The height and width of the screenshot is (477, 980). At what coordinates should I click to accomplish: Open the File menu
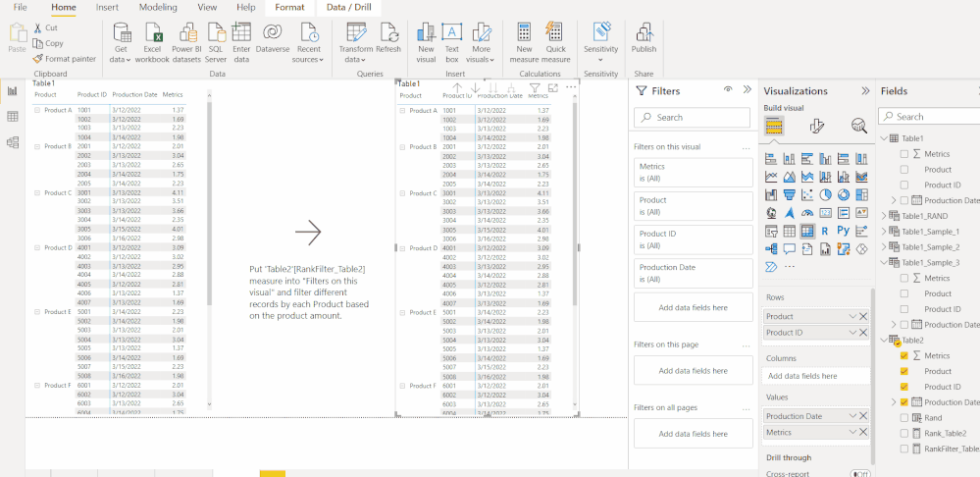point(20,8)
